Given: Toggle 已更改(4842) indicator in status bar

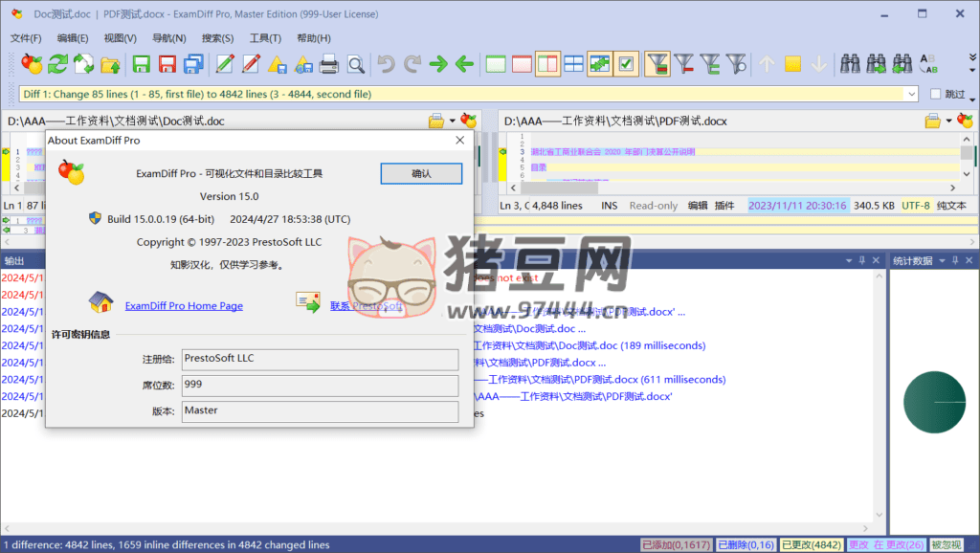Looking at the screenshot, I should click(812, 545).
